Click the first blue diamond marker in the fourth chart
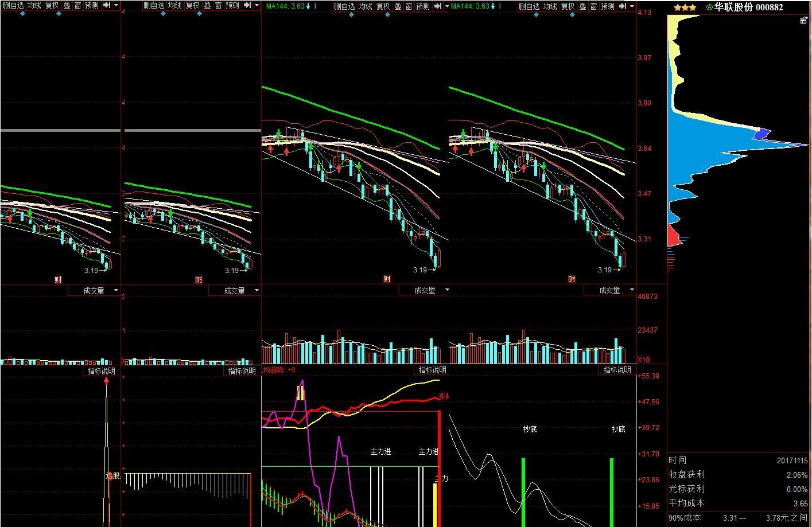 coord(536,14)
